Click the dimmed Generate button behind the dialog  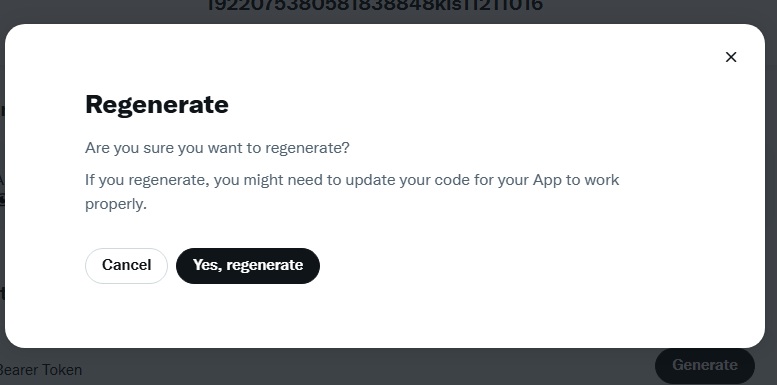coord(705,366)
